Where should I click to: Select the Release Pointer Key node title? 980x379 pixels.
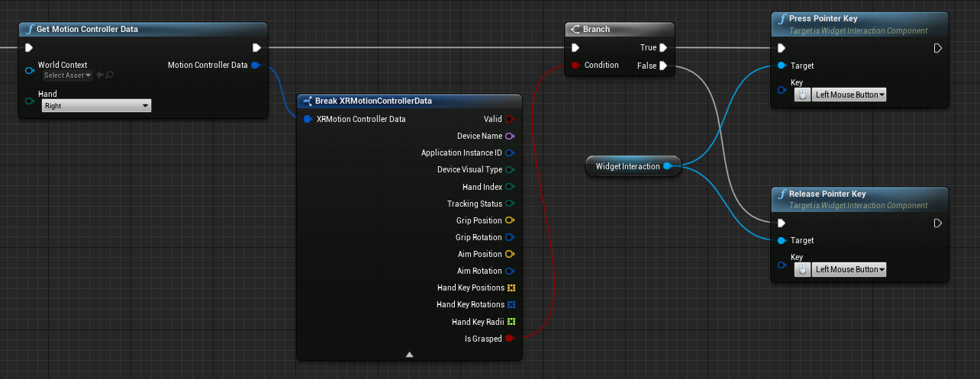pos(827,194)
